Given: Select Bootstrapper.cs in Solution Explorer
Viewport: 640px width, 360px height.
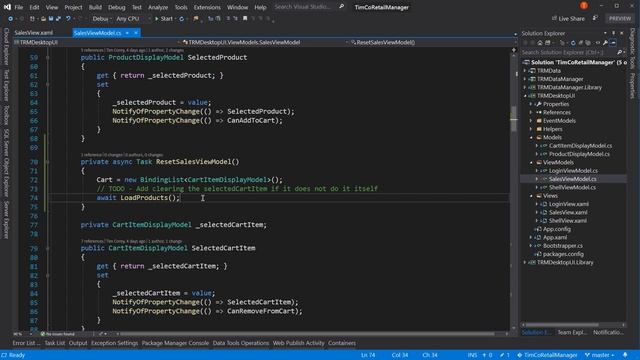Looking at the screenshot, I should coord(562,246).
